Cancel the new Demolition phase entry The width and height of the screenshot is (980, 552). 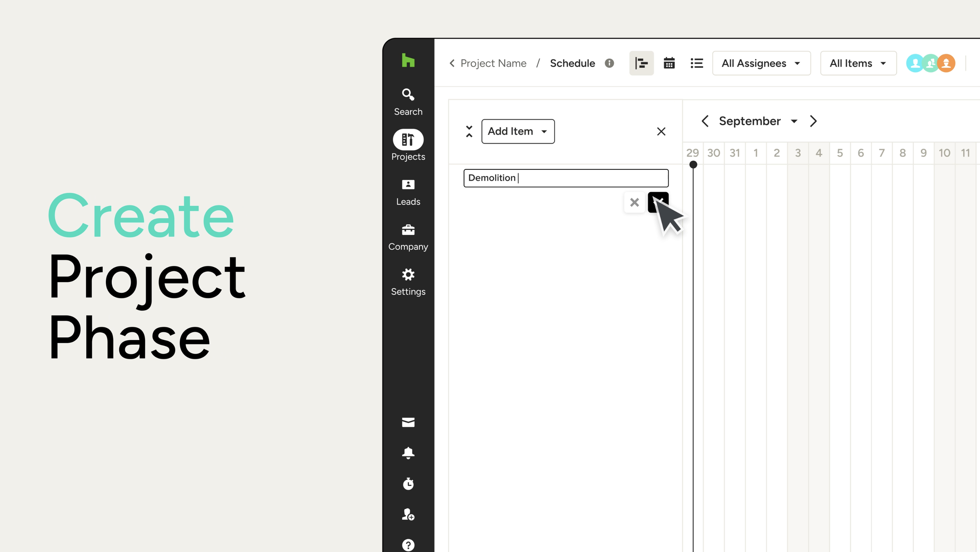tap(634, 202)
